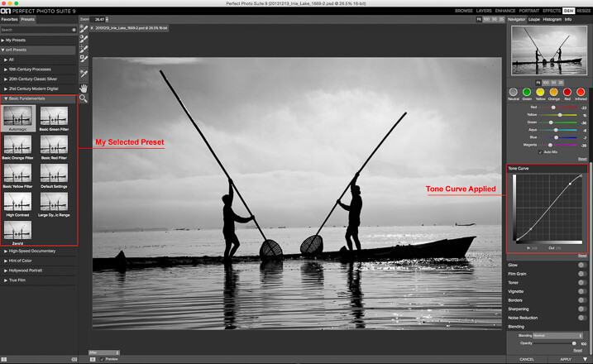Screen dimensions: 593x364
Task: Click the onOne logo icon
Action: coord(5,11)
